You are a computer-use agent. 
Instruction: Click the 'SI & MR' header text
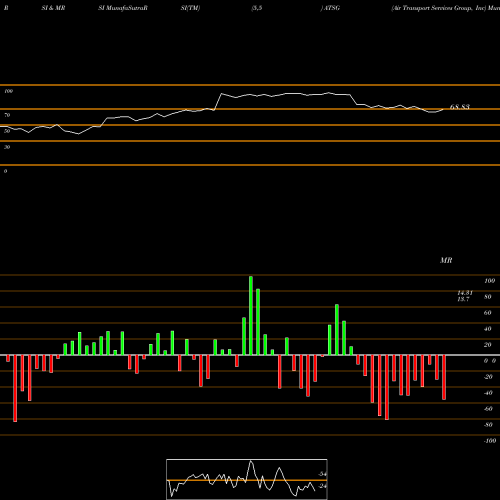click(53, 8)
